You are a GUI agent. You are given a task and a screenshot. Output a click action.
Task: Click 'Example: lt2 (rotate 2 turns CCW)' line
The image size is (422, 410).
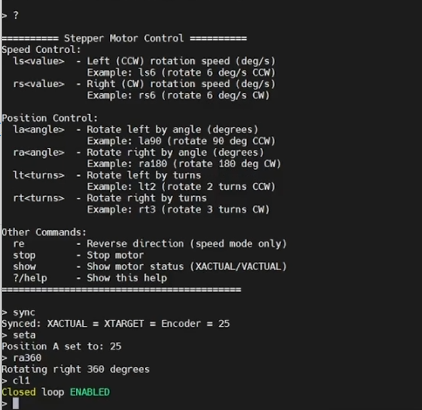click(181, 187)
